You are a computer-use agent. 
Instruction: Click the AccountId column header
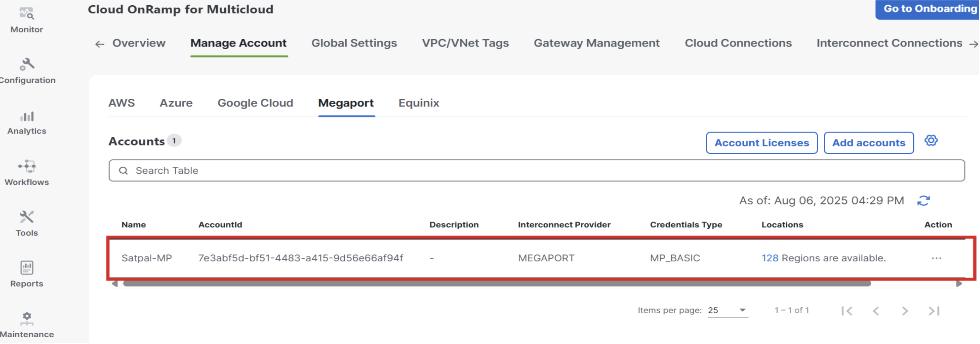pyautogui.click(x=220, y=225)
